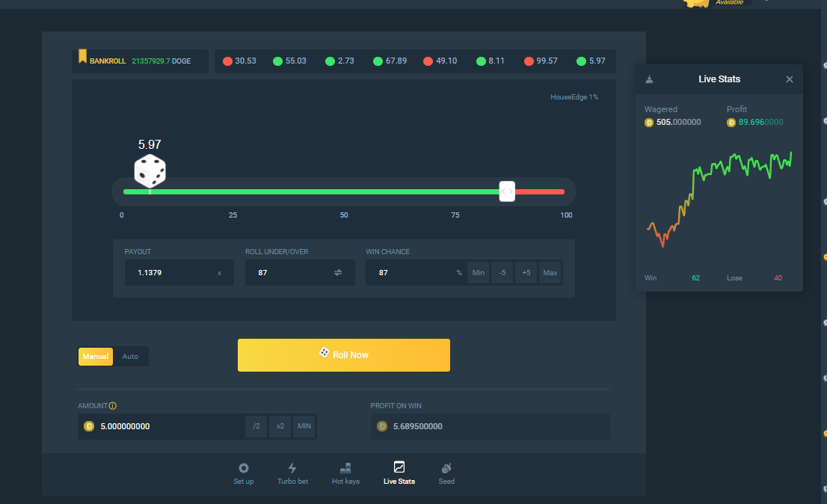
Task: Toggle the Live Stats tab
Action: (399, 473)
